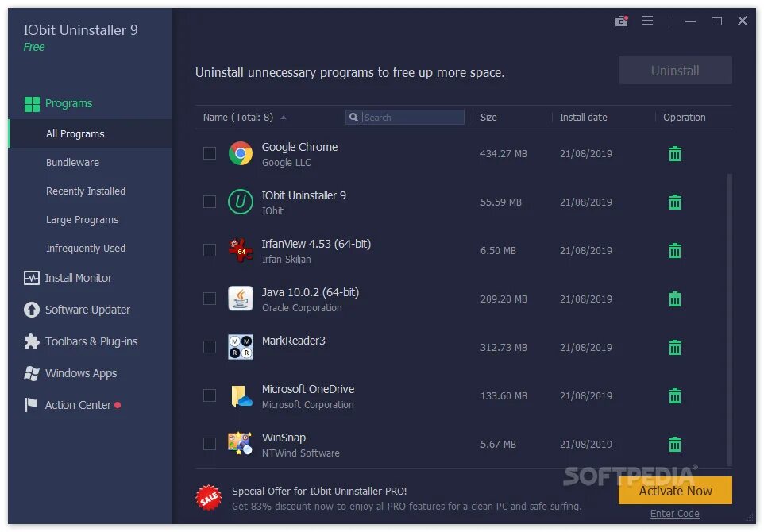Screen dimensions: 764x532
Task: Click the trash icon for IObit Uninstaller 9
Action: pos(675,202)
